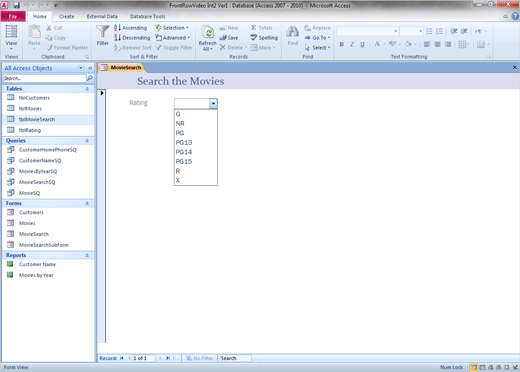Open the Rating combo box dropdown arrow
The height and width of the screenshot is (372, 520).
(x=213, y=103)
